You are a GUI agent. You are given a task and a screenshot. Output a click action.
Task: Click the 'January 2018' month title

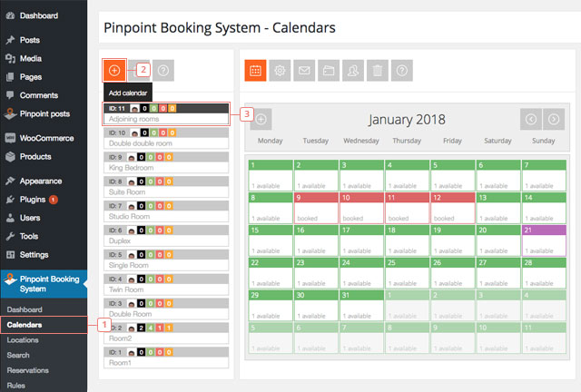407,120
